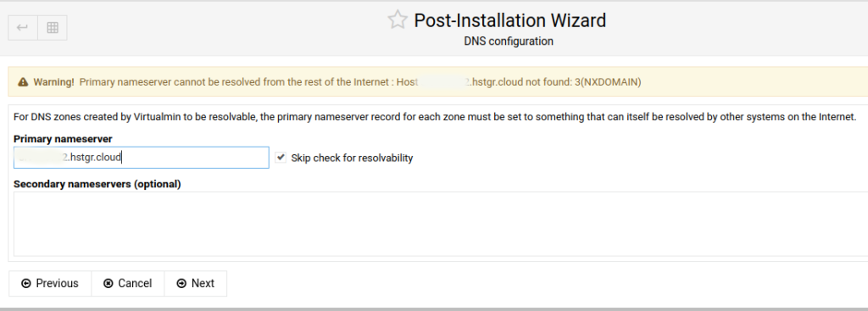Open the module index grid icon
The image size is (868, 311).
(53, 28)
